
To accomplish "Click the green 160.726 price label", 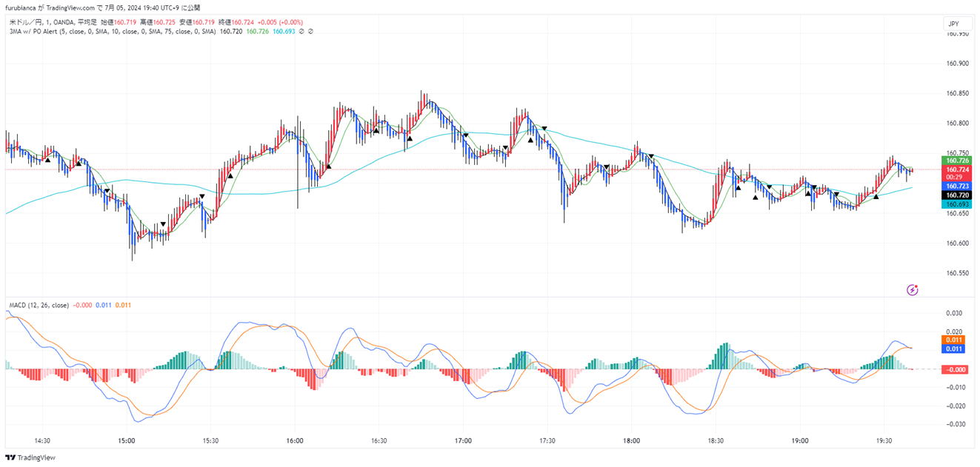I will click(954, 161).
